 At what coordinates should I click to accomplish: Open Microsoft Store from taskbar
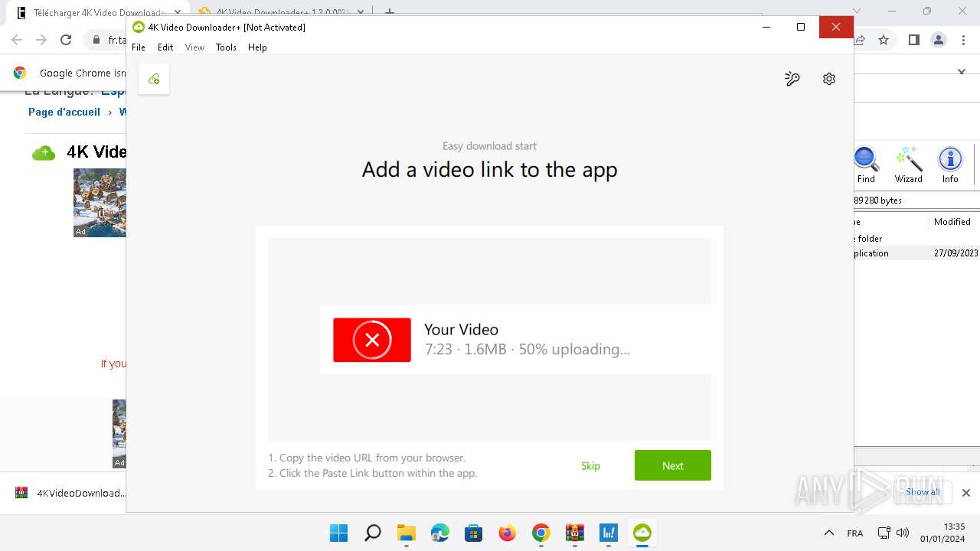pyautogui.click(x=474, y=533)
